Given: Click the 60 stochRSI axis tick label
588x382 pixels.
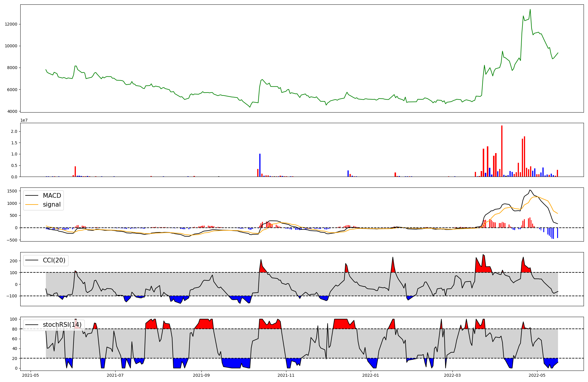Looking at the screenshot, I should tap(15, 339).
